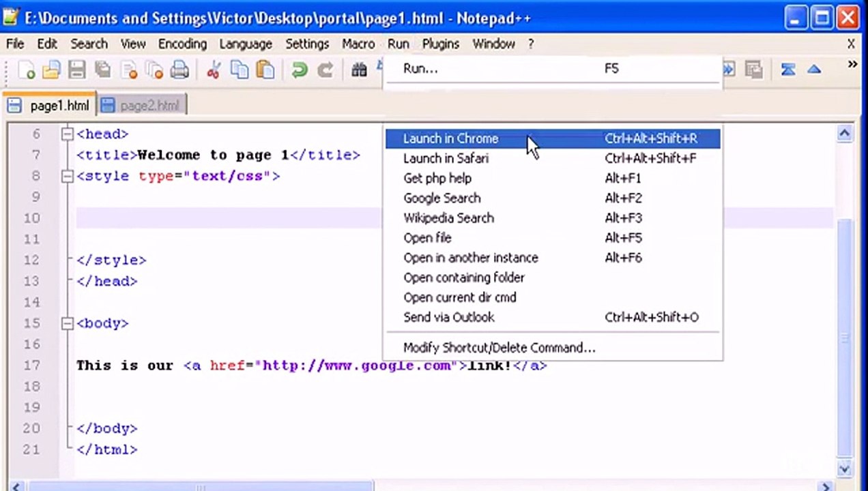Click the gray Redo arrow icon
The width and height of the screenshot is (868, 491).
pyautogui.click(x=325, y=70)
